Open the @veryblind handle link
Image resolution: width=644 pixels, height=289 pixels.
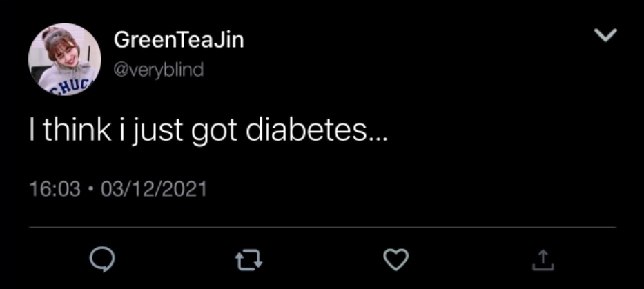tap(159, 70)
